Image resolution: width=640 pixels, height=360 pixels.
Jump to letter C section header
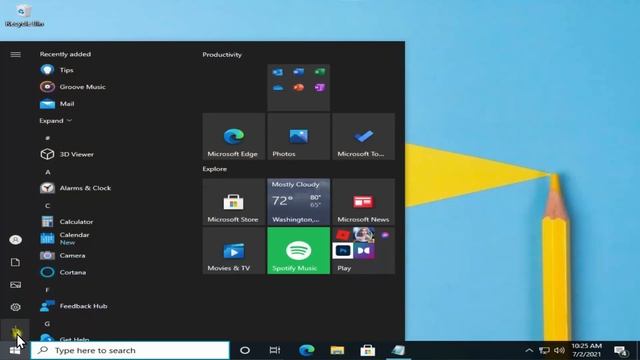tap(48, 205)
